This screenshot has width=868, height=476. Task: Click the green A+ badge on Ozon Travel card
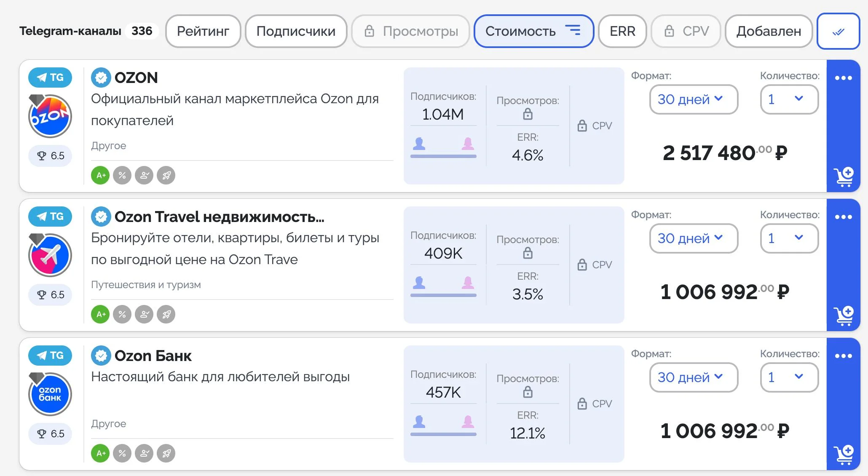pos(100,314)
